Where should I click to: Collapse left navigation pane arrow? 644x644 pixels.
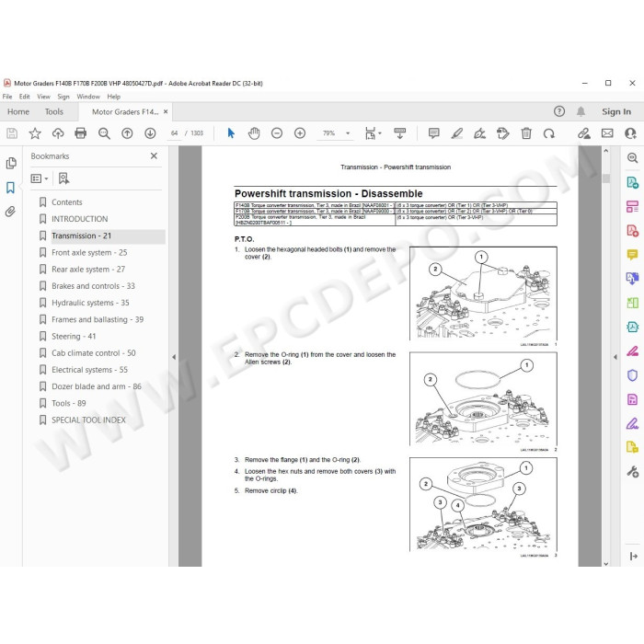click(174, 357)
